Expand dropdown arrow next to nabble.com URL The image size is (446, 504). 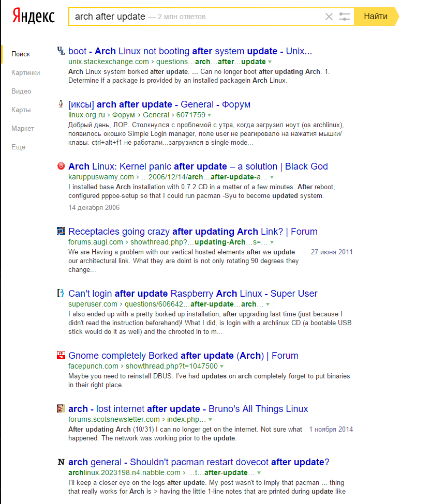(259, 473)
